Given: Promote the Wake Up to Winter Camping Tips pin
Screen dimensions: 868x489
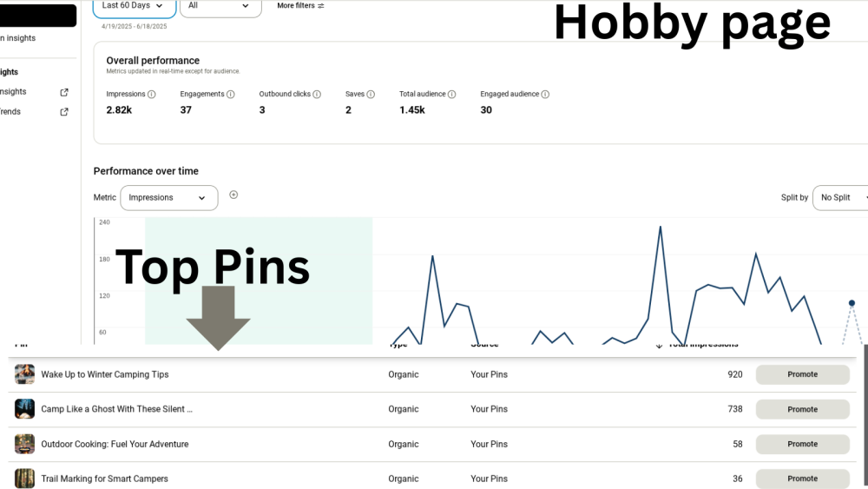Looking at the screenshot, I should tap(802, 374).
